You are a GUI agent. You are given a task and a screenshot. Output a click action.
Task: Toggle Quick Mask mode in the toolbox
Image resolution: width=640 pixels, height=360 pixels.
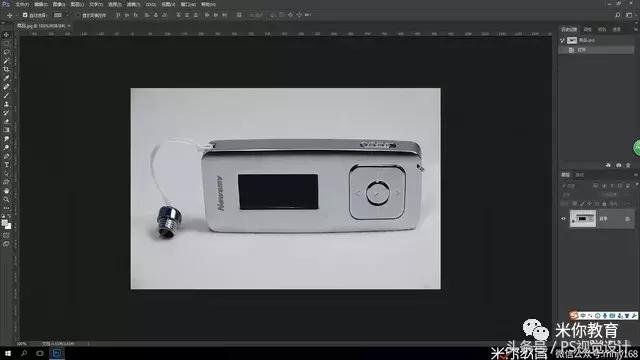tap(6, 235)
